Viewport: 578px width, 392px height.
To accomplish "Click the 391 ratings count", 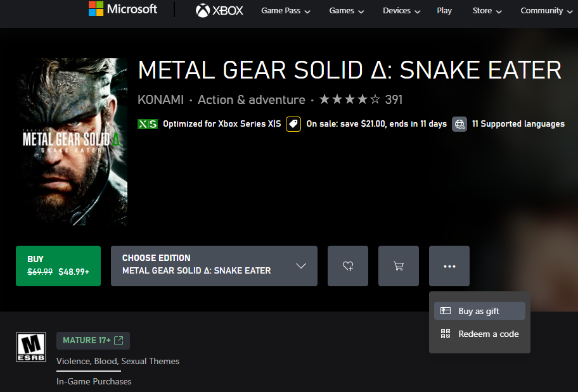I will click(394, 99).
